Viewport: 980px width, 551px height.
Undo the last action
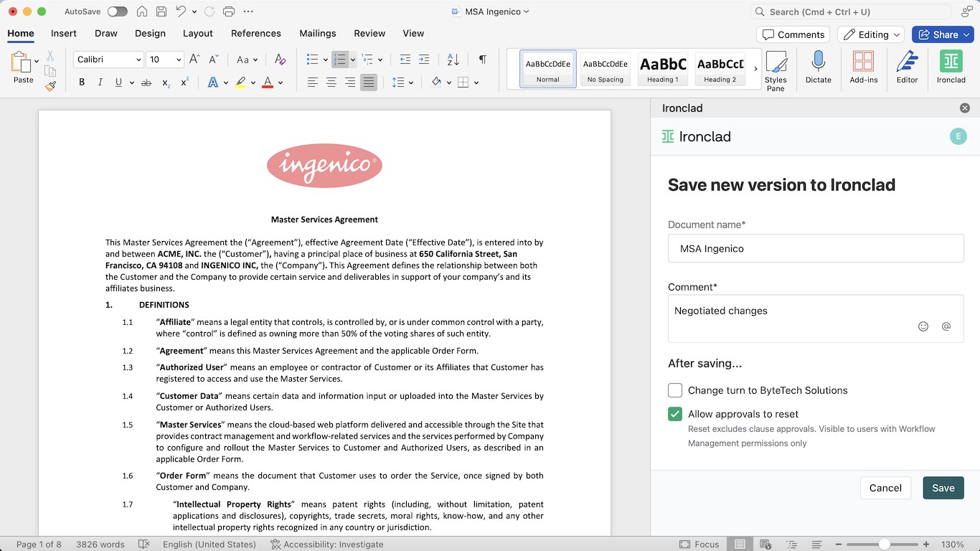[x=181, y=11]
